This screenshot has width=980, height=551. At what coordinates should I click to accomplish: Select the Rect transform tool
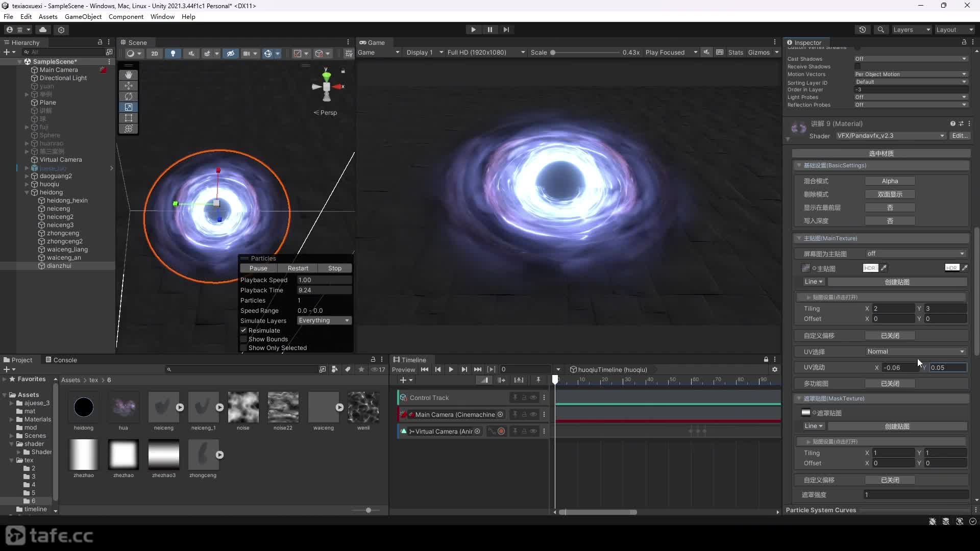(x=129, y=118)
